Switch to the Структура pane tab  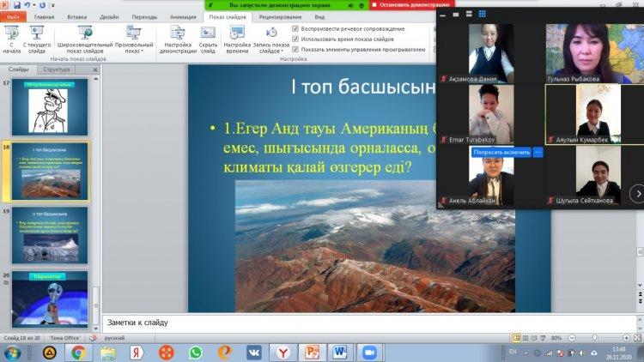tap(57, 69)
